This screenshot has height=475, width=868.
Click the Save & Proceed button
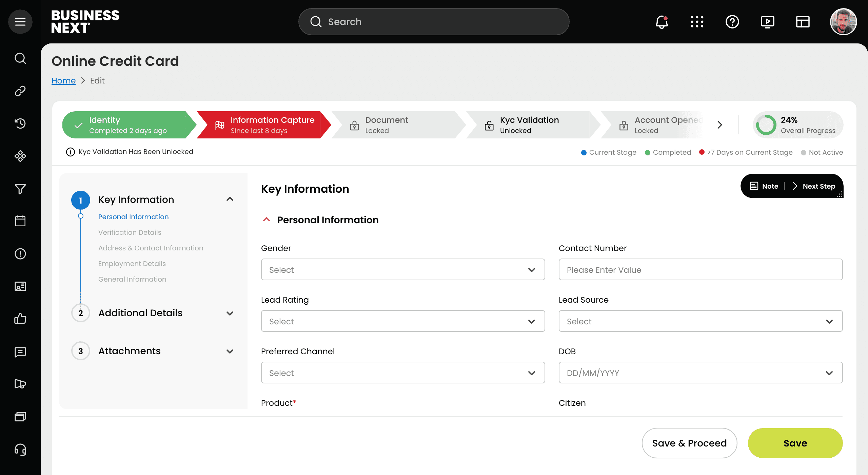point(689,443)
